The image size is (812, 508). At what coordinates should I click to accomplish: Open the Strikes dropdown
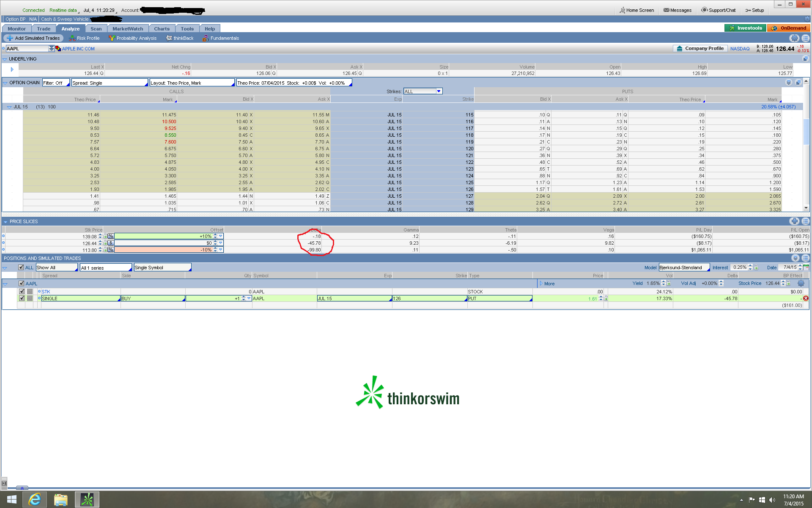click(x=423, y=91)
